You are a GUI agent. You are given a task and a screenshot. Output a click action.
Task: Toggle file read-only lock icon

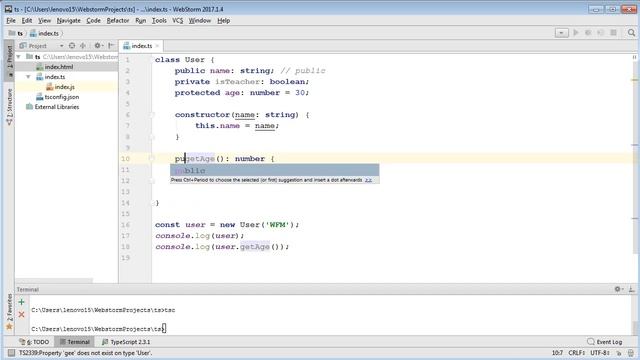click(619, 353)
